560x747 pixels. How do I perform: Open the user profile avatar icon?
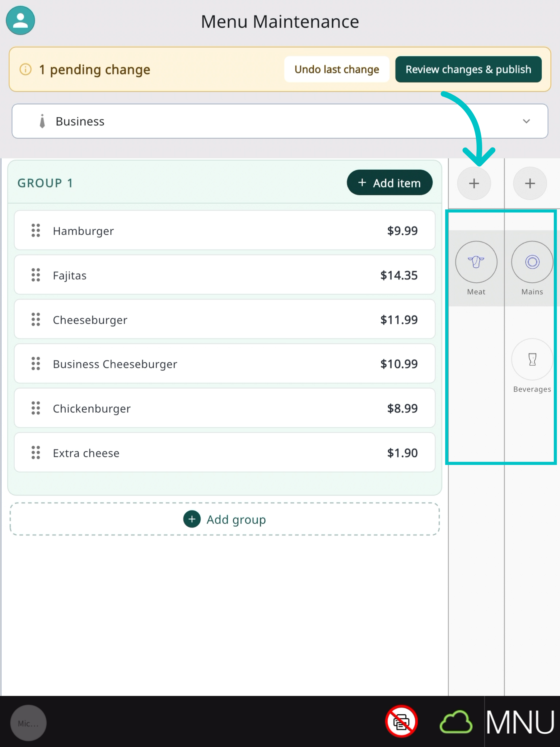point(20,20)
